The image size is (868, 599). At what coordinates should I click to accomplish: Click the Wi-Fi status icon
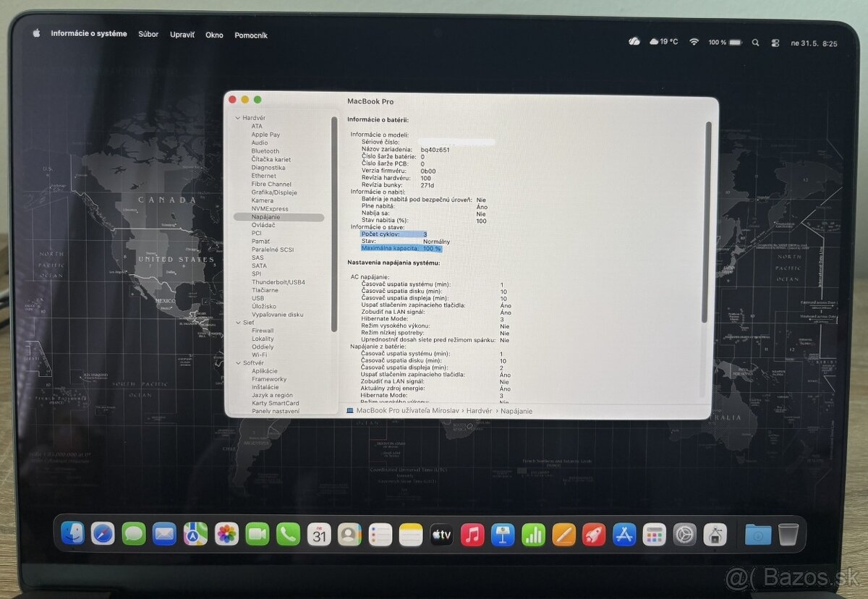(x=694, y=42)
